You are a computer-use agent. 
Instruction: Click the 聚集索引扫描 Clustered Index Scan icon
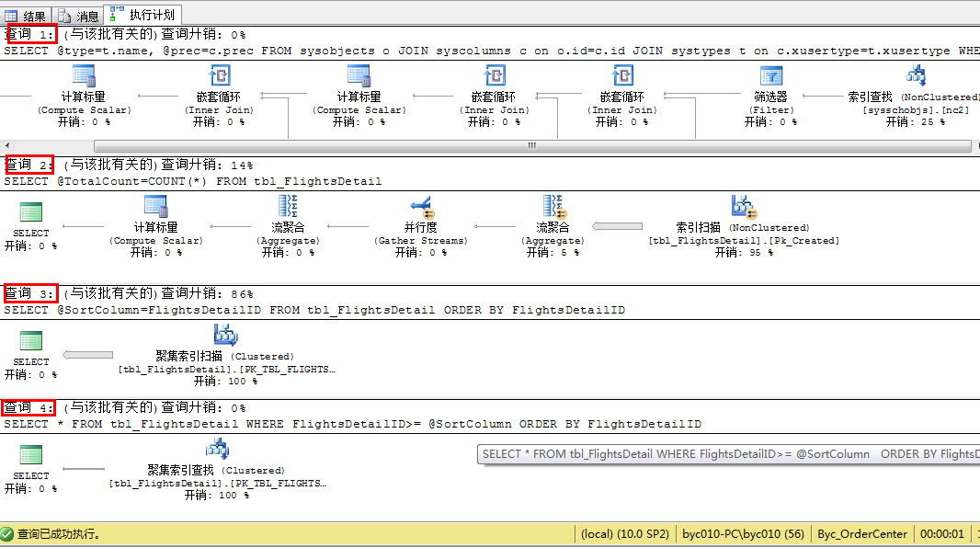[x=225, y=337]
